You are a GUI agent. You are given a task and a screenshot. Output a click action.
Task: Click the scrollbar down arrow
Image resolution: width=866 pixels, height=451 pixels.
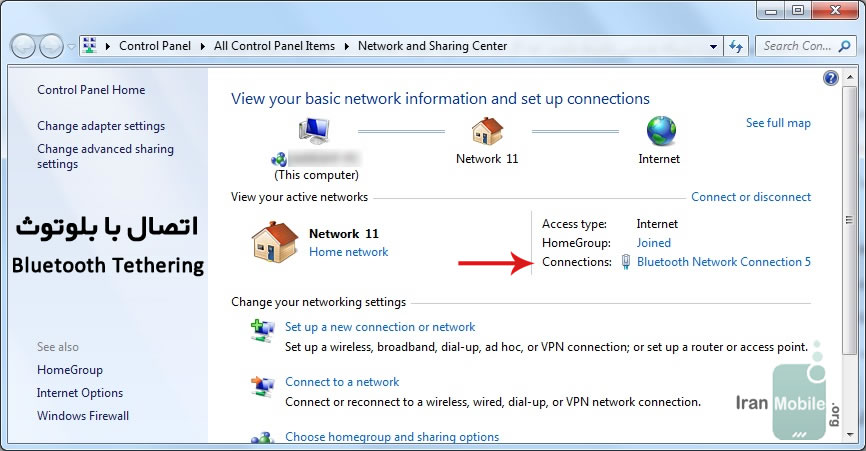[849, 436]
